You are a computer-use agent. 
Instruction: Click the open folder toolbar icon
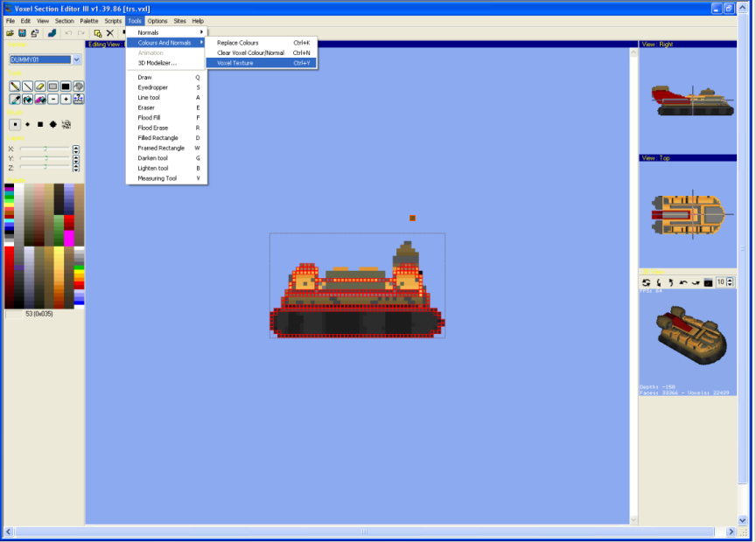[10, 33]
